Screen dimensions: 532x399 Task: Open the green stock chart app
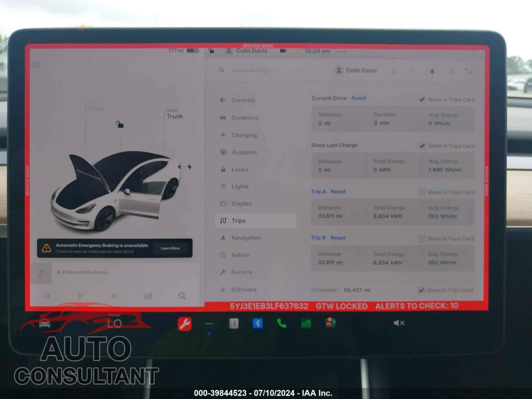coord(306,323)
